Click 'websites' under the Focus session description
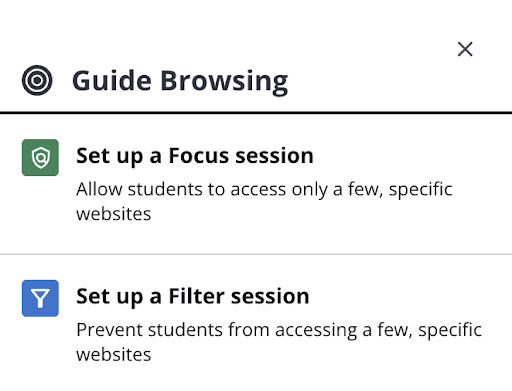512x391 pixels. click(x=114, y=214)
